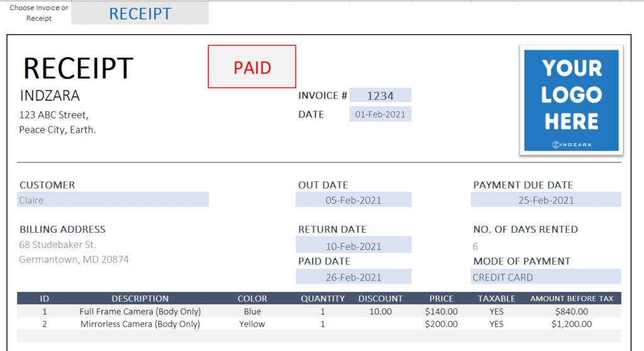Image resolution: width=644 pixels, height=351 pixels.
Task: Click the customer name Claire field
Action: (x=113, y=200)
